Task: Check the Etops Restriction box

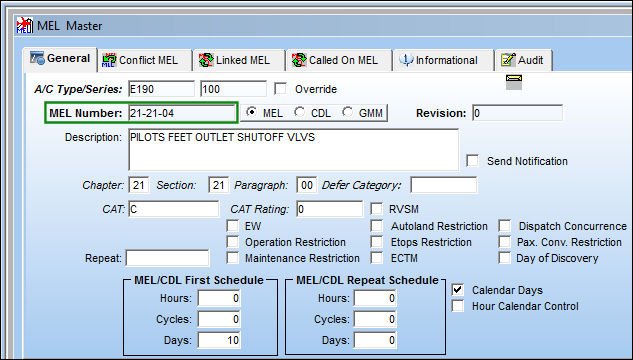Action: 377,242
